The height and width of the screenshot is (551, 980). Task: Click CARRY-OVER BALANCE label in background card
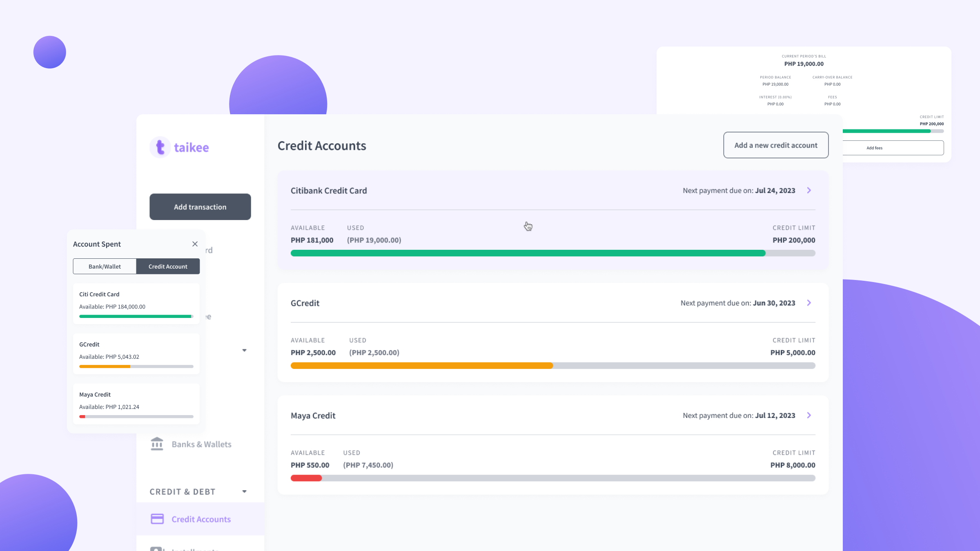coord(832,77)
